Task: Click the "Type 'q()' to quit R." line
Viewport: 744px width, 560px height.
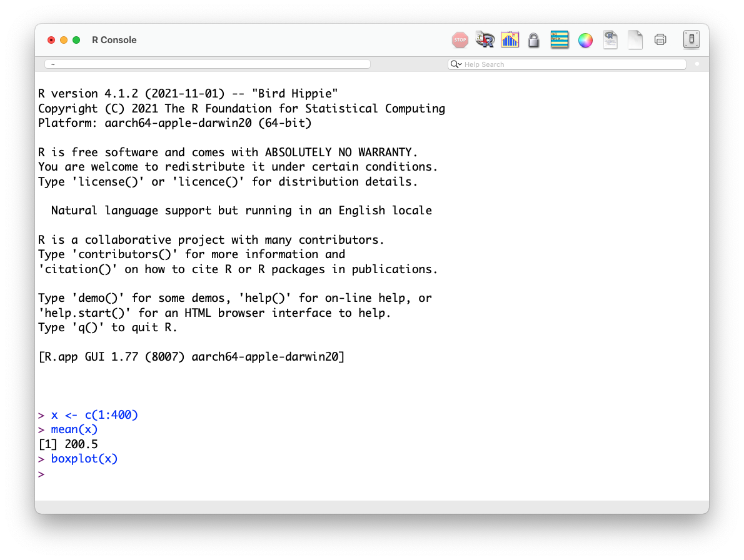Action: (x=108, y=327)
